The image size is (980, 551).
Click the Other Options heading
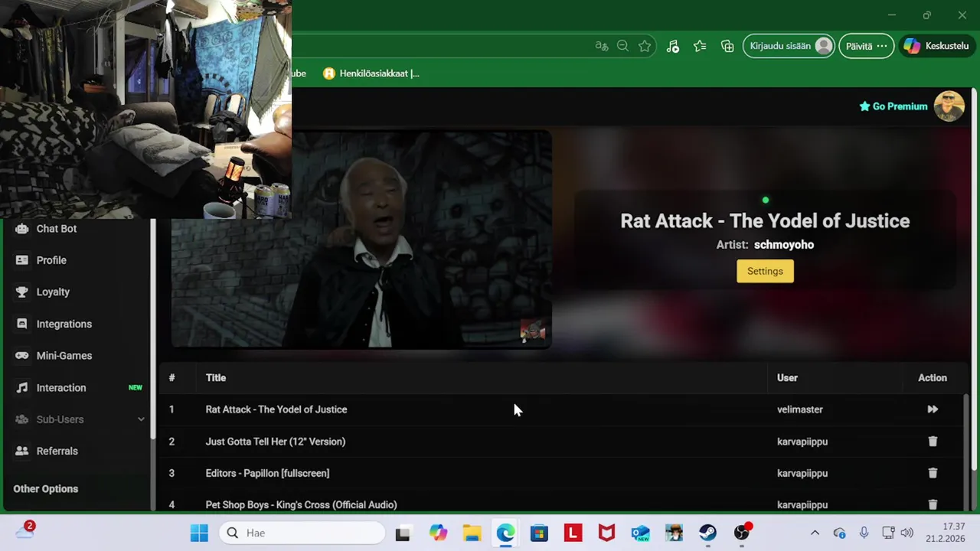[45, 489]
